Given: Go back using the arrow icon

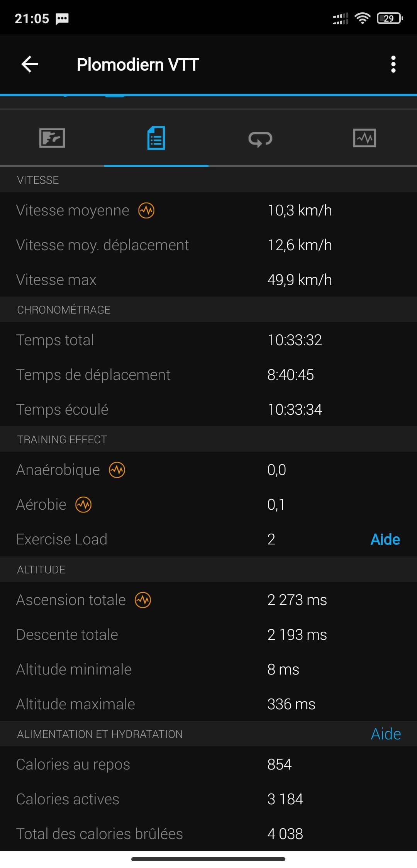Looking at the screenshot, I should coord(30,64).
